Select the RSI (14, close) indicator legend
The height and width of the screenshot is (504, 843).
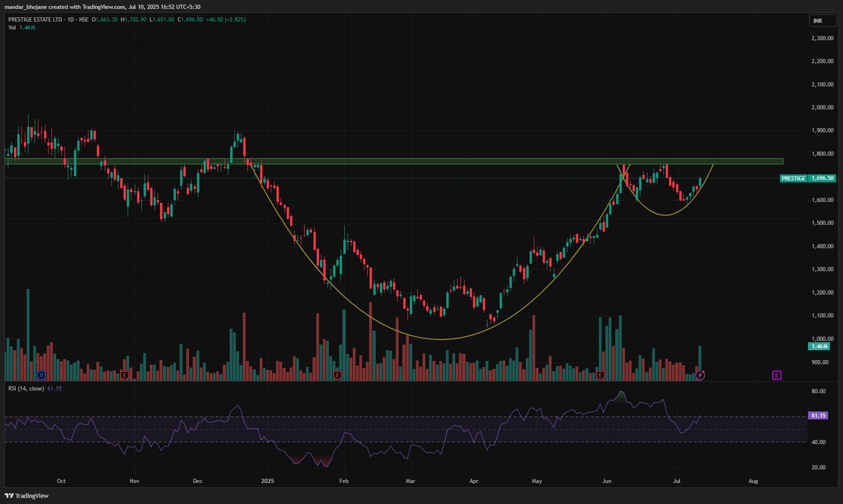coord(26,389)
